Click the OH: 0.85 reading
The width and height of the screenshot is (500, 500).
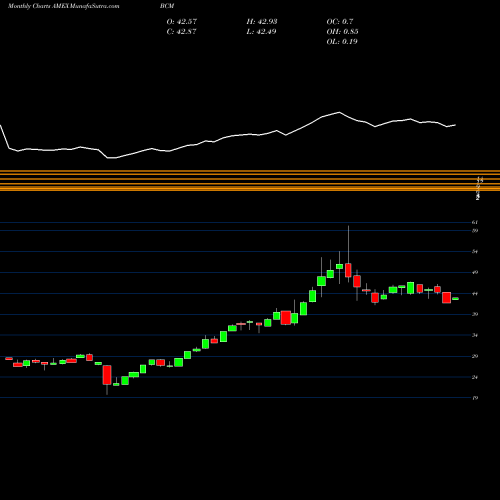[x=342, y=31]
